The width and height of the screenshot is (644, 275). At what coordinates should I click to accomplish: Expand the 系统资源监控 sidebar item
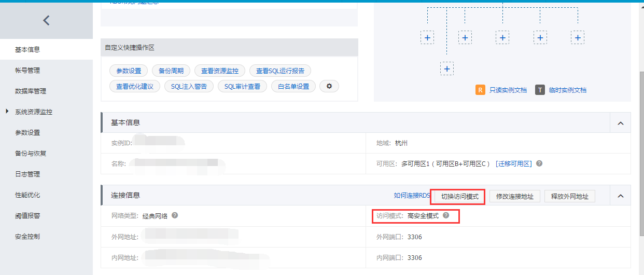point(7,112)
